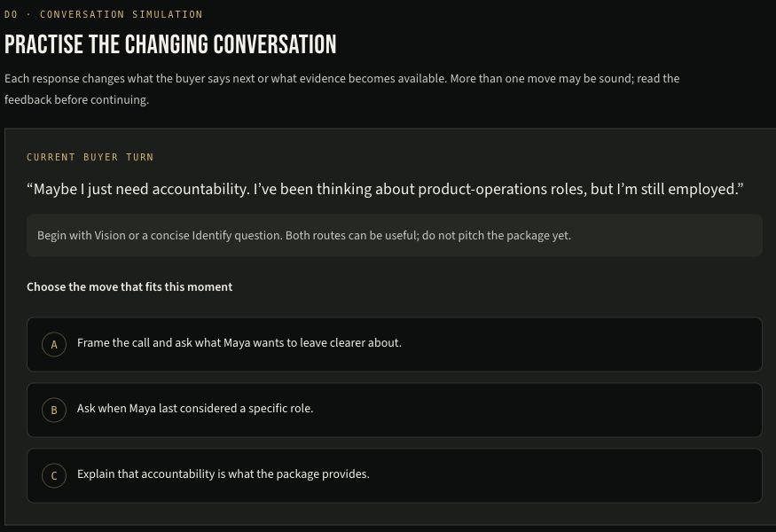This screenshot has height=532, width=776.
Task: Click the 'Conversation Simulation' breadcrumb label
Action: [121, 14]
